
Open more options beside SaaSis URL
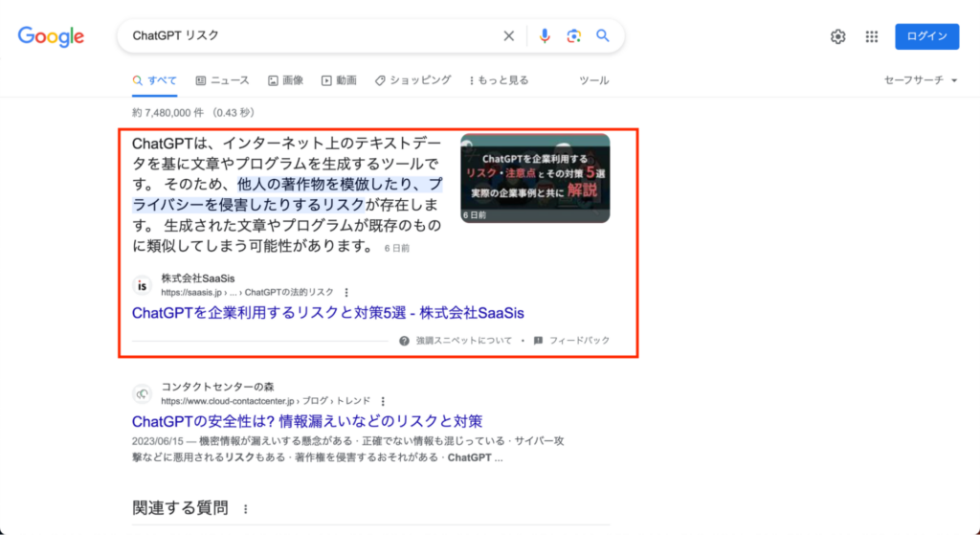(x=346, y=293)
